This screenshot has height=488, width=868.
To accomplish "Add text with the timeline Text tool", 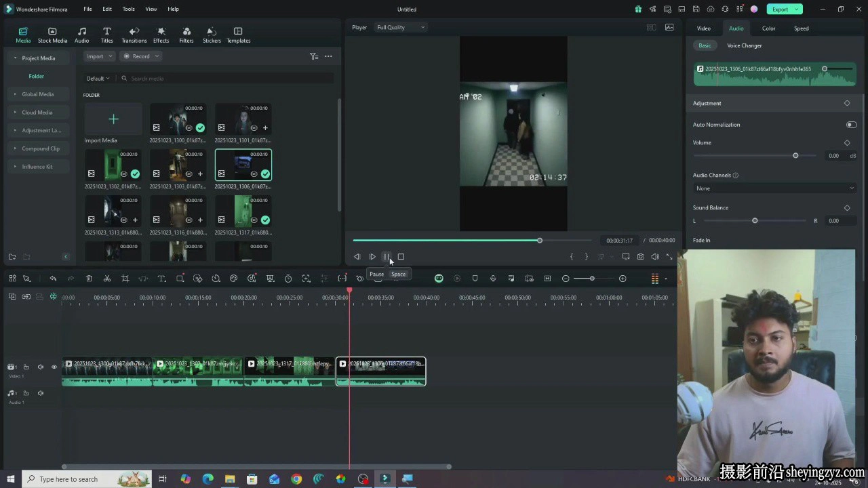I will pos(161,279).
